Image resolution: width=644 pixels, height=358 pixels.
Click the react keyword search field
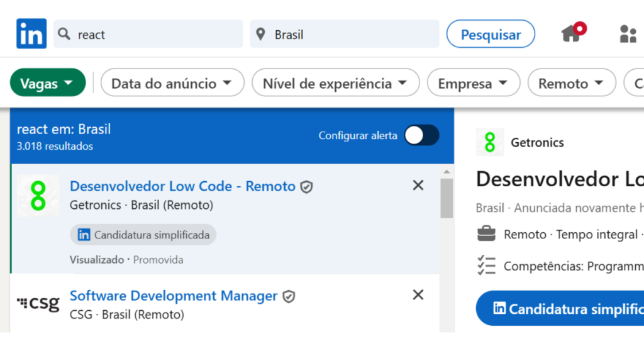[x=156, y=35]
